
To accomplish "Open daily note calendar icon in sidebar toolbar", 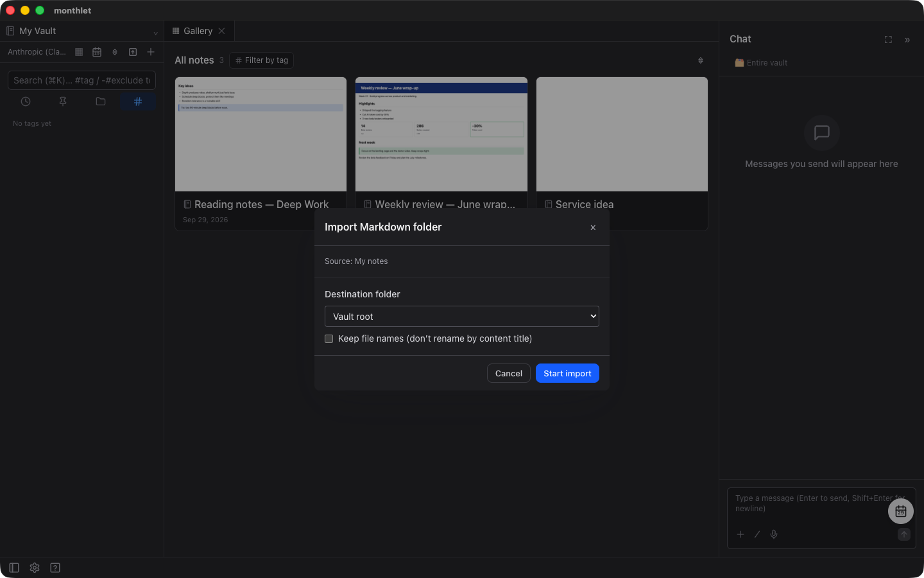I will 97,52.
